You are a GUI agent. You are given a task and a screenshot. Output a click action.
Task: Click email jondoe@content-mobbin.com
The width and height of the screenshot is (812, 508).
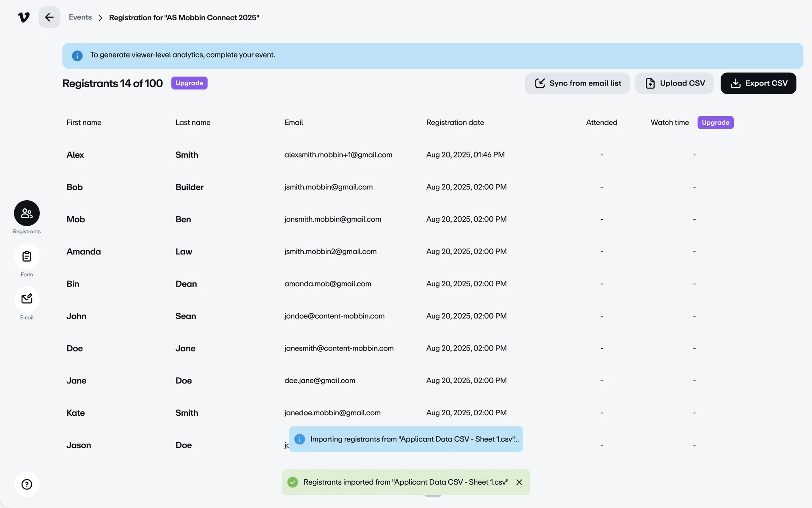pyautogui.click(x=335, y=316)
